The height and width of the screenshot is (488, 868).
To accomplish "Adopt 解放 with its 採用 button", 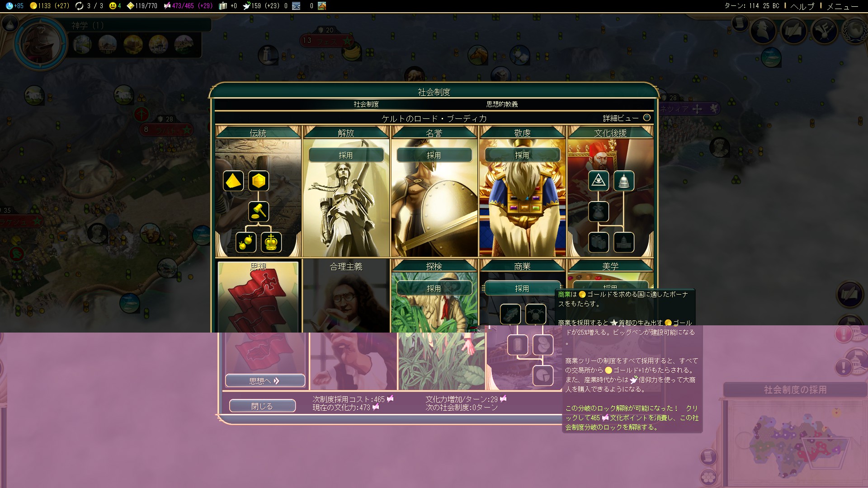I will click(x=346, y=155).
